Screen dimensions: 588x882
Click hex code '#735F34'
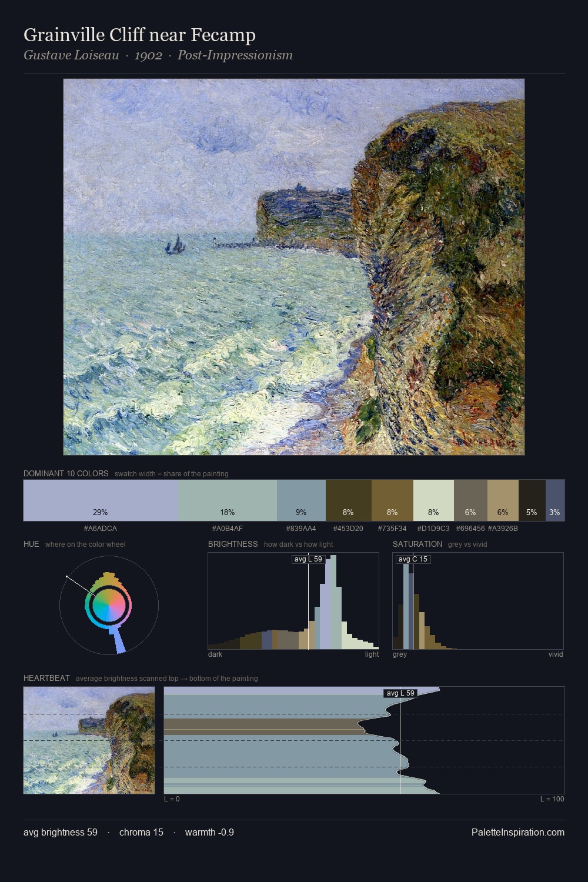coord(392,528)
